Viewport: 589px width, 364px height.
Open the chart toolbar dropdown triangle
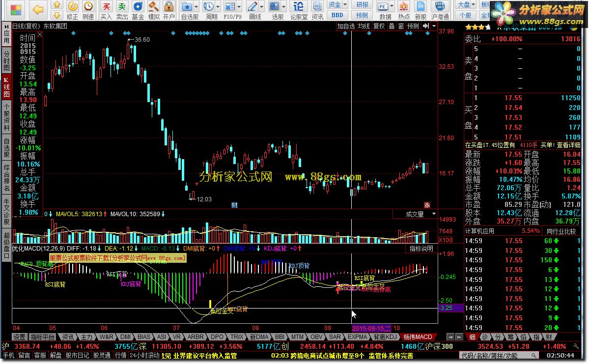coord(434,26)
